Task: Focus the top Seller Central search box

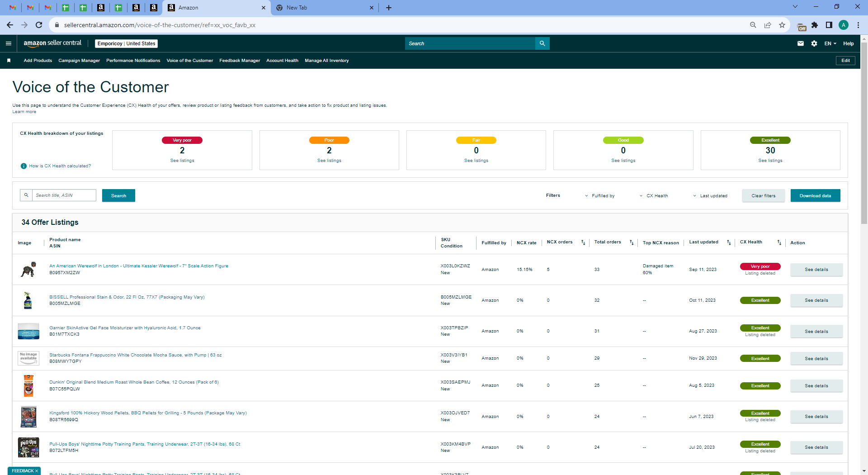Action: click(470, 43)
